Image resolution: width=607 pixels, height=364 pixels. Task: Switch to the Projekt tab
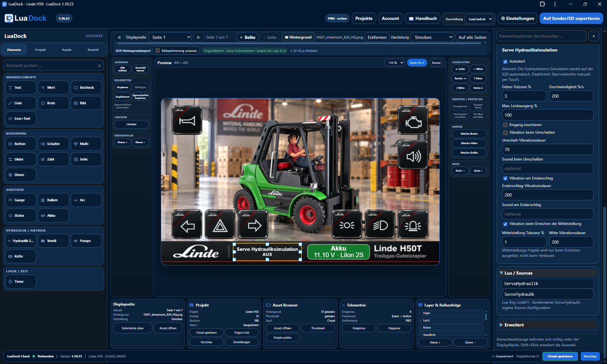pos(40,50)
